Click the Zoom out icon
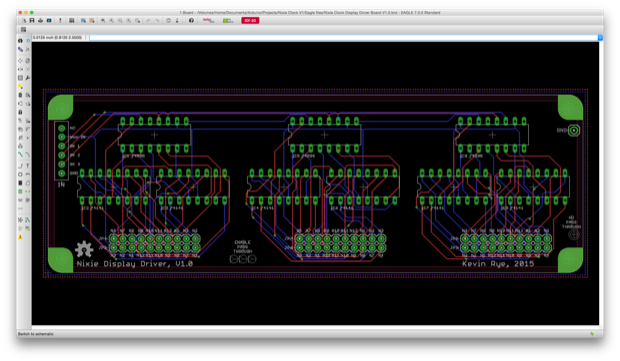Screen dimensions: 620x361 tap(120, 21)
